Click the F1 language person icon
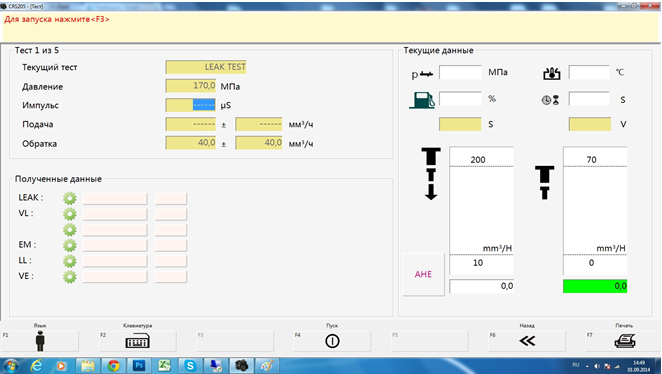The image size is (662, 374). (x=40, y=341)
